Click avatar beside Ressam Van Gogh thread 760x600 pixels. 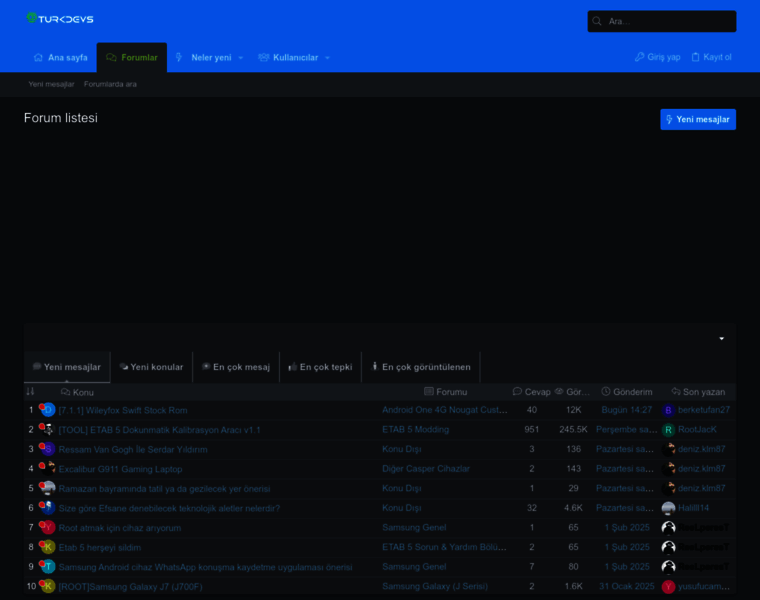click(48, 449)
